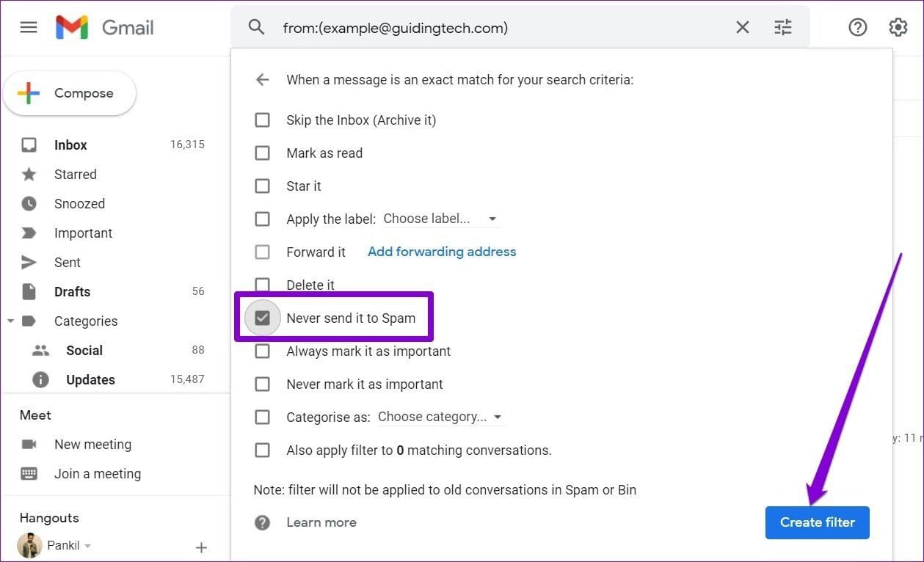
Task: Open Pankil account dropdown in Hangouts
Action: coord(87,546)
